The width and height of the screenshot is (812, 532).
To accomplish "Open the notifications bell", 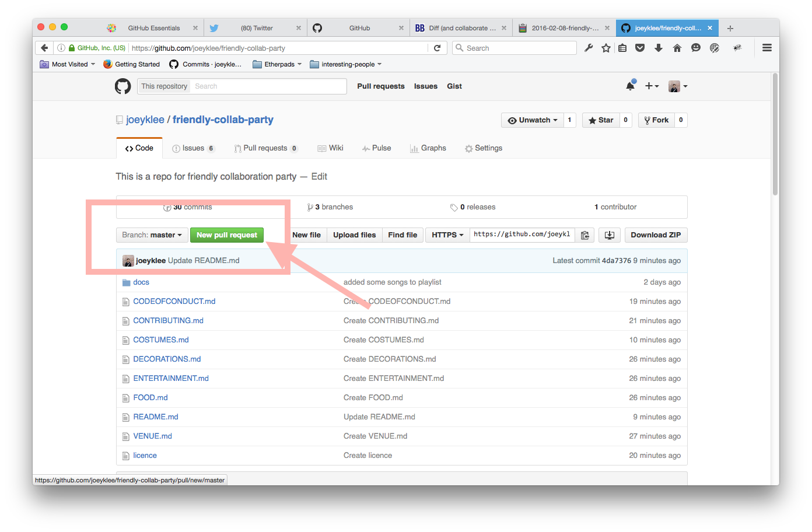I will [630, 86].
